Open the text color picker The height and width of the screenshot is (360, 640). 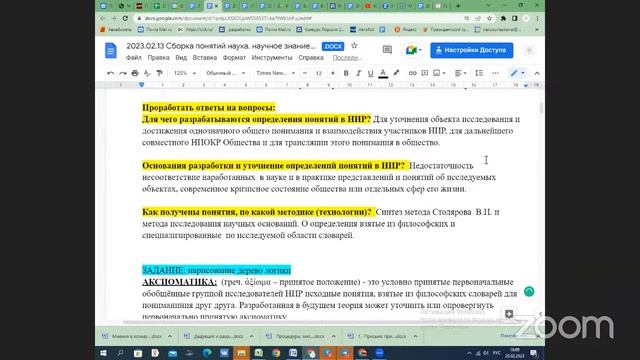[383, 73]
